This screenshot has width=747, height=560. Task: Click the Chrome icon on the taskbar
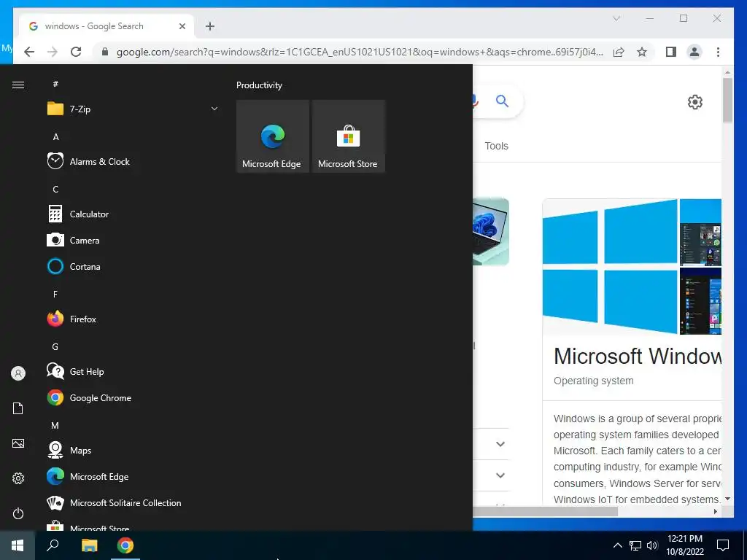125,545
